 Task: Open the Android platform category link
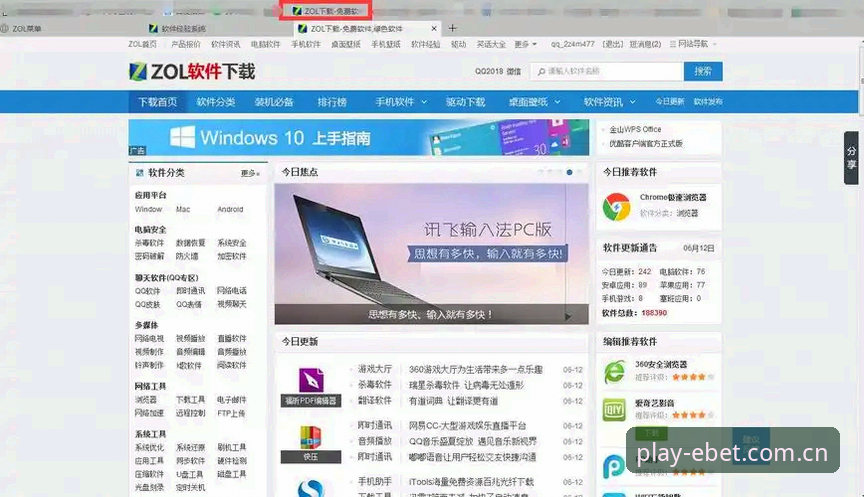pyautogui.click(x=230, y=209)
